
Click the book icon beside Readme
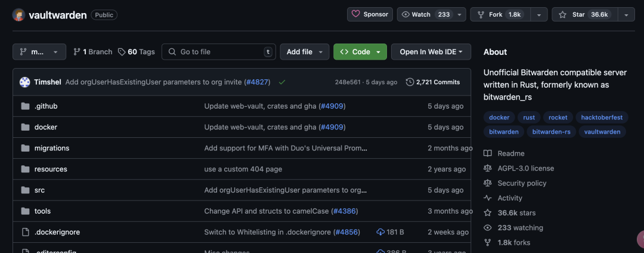click(488, 153)
